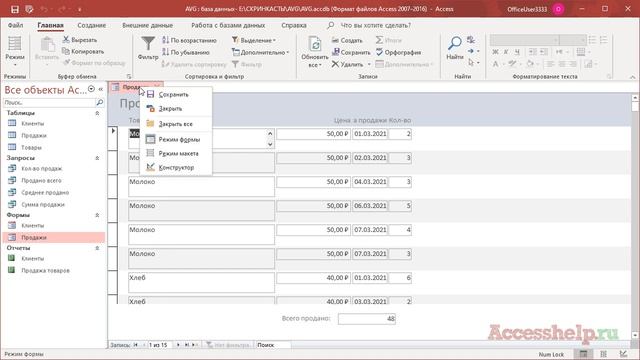Viewport: 640px width, 360px height.
Task: Click Refresh All (Обновить все) icon
Action: click(x=315, y=44)
